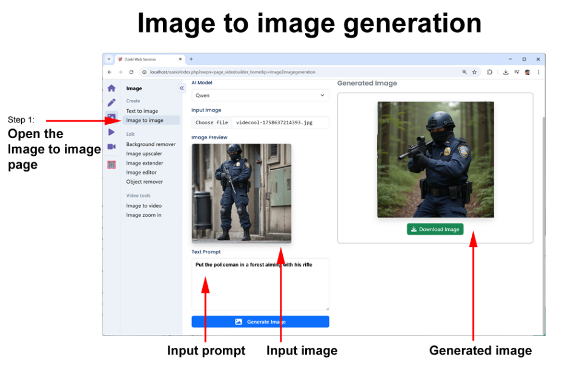588x372 pixels.
Task: Click the Download Image button
Action: [x=435, y=230]
